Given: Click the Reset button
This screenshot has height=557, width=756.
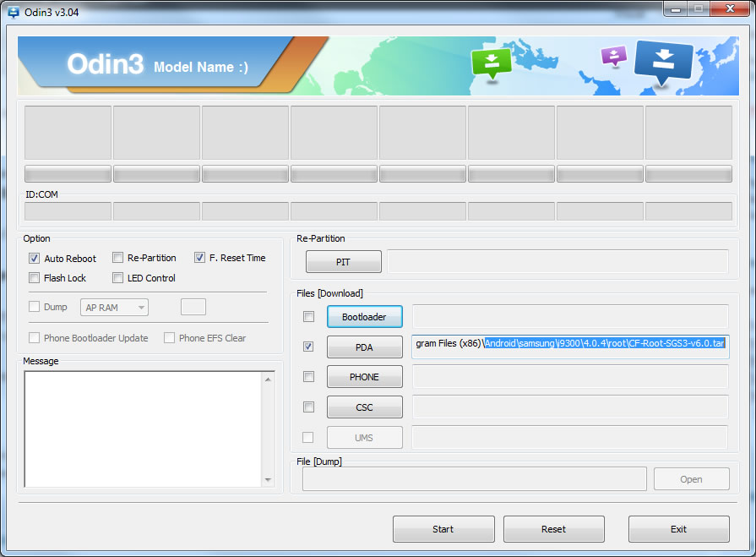Looking at the screenshot, I should tap(554, 529).
